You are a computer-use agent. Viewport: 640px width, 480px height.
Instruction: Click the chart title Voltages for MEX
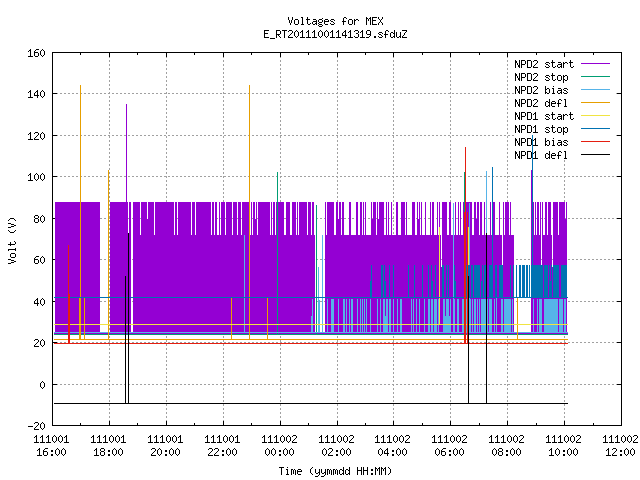[335, 21]
